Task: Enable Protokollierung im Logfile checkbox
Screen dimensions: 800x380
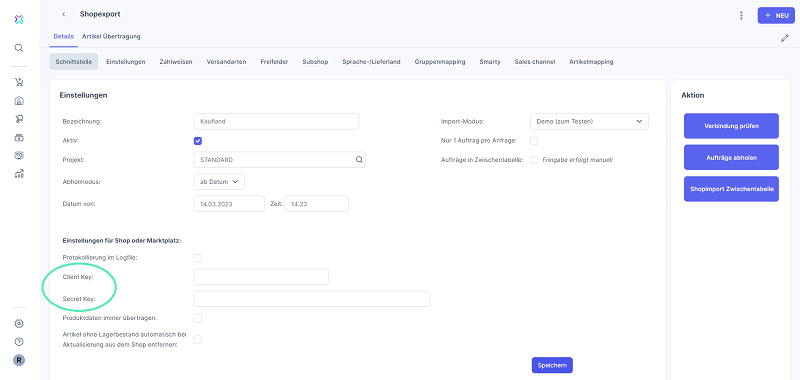Action: (x=198, y=258)
